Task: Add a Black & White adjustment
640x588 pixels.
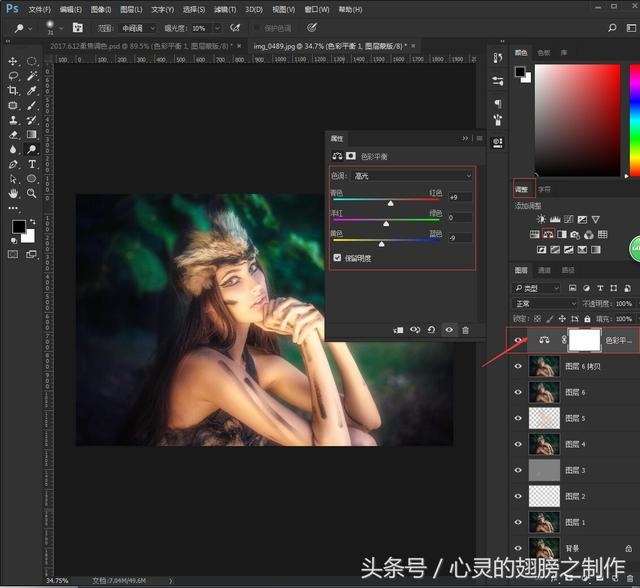Action: pos(562,234)
